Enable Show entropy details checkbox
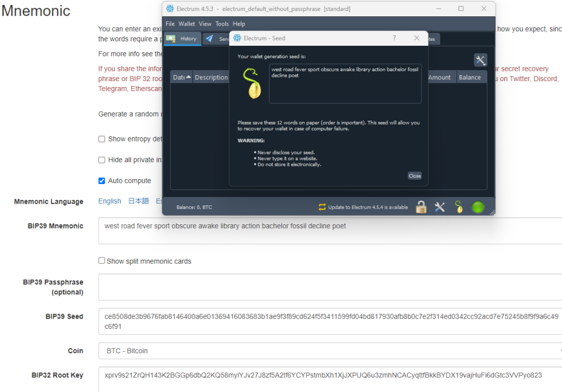The height and width of the screenshot is (392, 562). tap(102, 139)
